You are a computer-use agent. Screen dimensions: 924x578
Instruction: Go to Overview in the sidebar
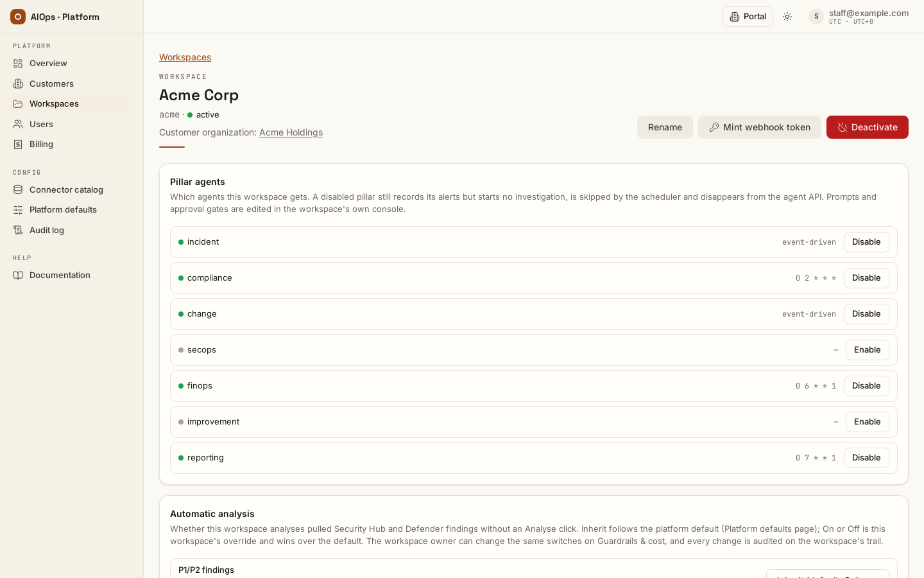tap(72, 64)
